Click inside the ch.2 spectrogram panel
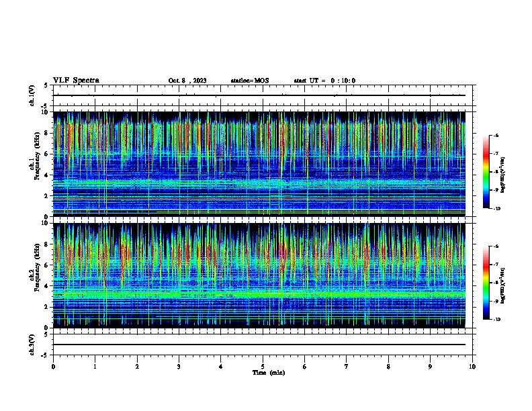Screen dimensions: 532x411 pos(259,275)
